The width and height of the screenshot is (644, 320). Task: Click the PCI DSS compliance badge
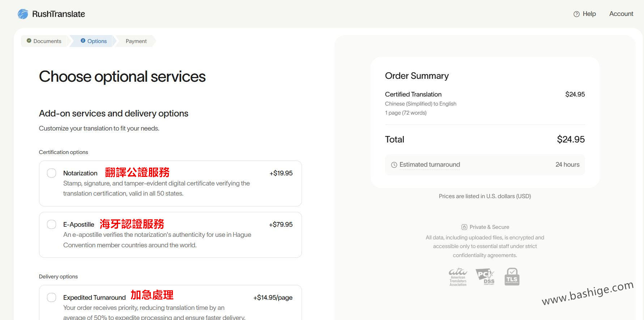coord(485,277)
